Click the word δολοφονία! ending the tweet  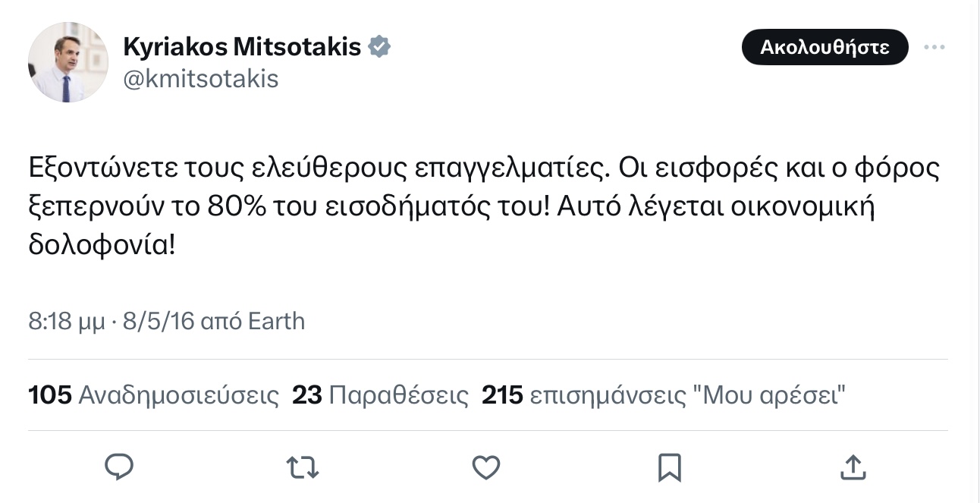pyautogui.click(x=102, y=247)
